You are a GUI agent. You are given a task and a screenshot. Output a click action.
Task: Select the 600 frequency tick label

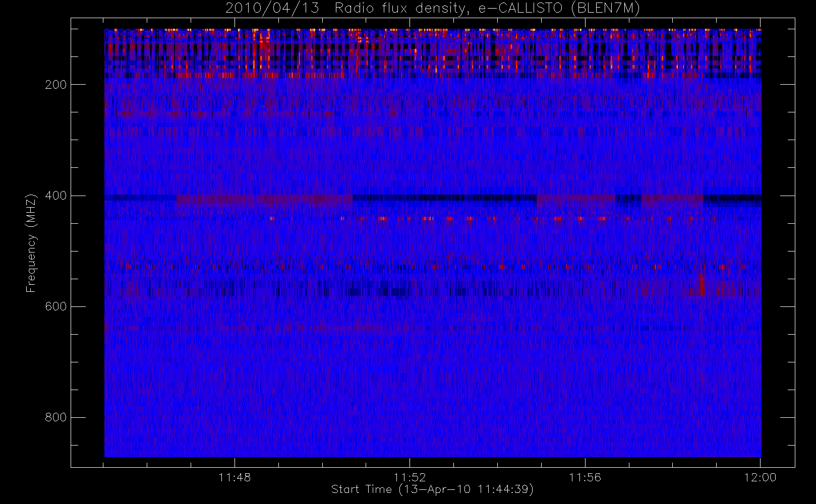pyautogui.click(x=55, y=306)
